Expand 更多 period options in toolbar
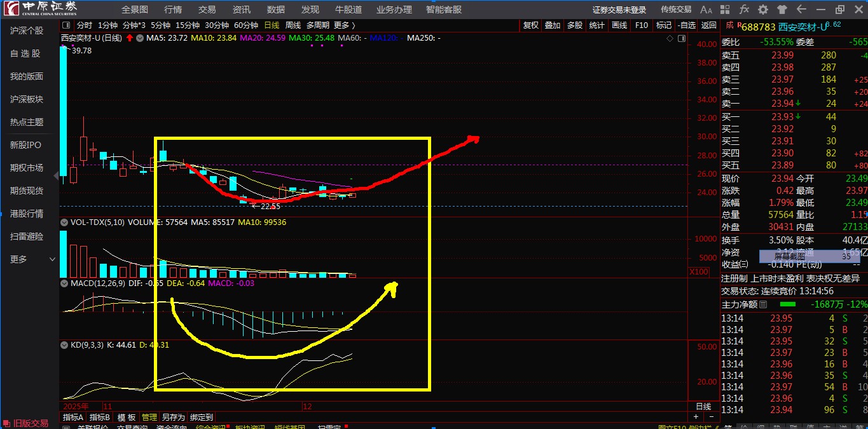 pos(344,25)
